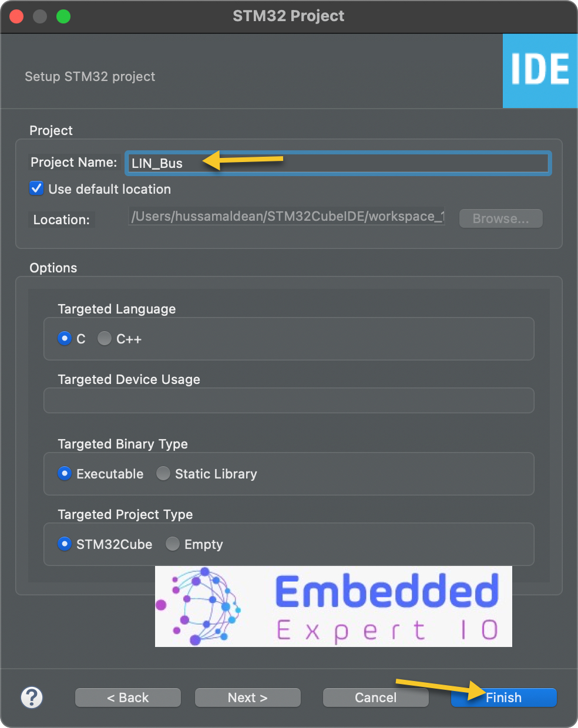Click the blue IDE logo in the corner

coord(540,71)
